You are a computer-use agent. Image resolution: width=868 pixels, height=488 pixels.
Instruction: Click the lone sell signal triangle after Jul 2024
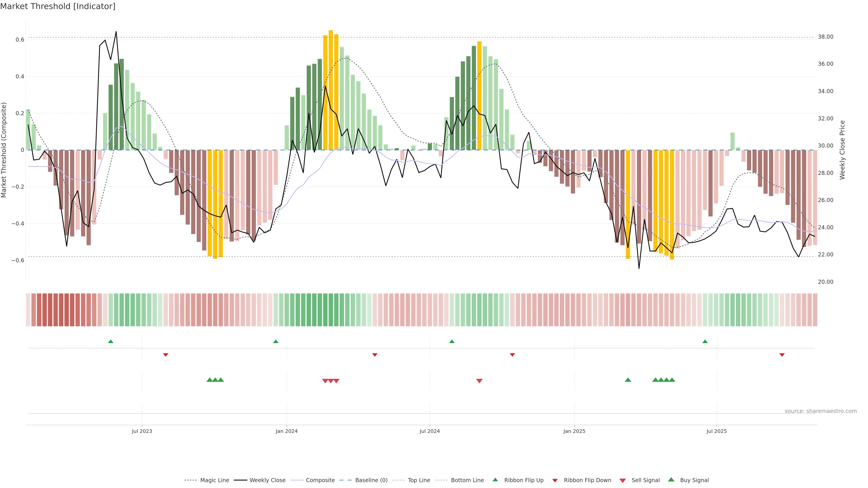pos(479,381)
